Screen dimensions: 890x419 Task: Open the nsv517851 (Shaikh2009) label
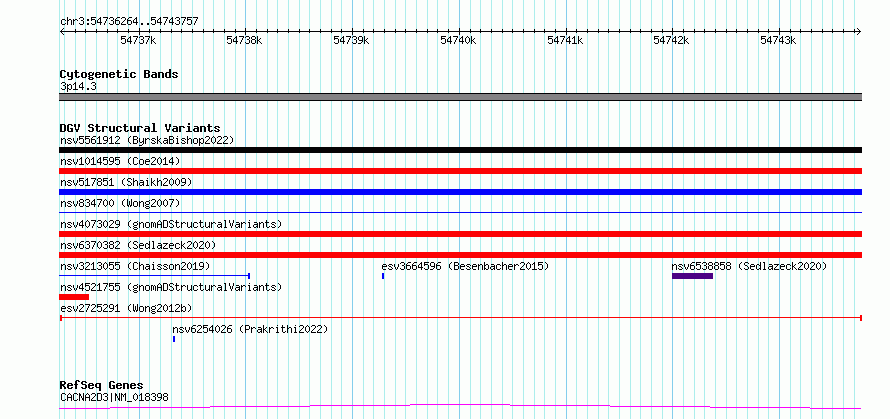[126, 182]
